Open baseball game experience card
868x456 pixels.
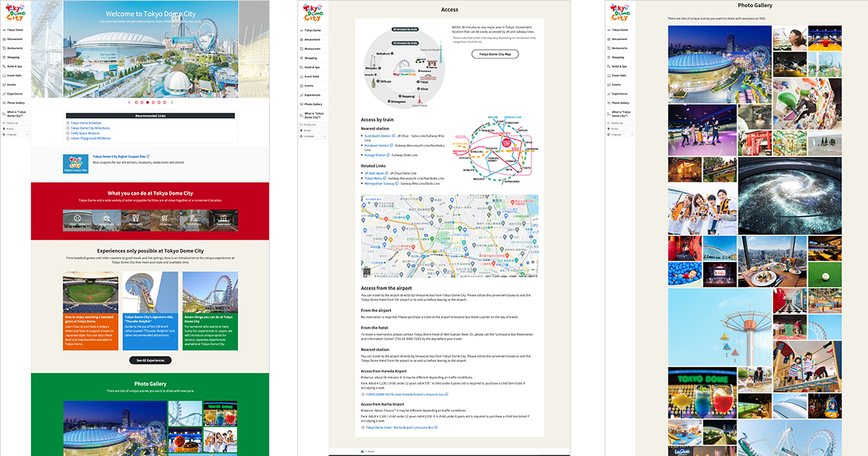[90, 311]
